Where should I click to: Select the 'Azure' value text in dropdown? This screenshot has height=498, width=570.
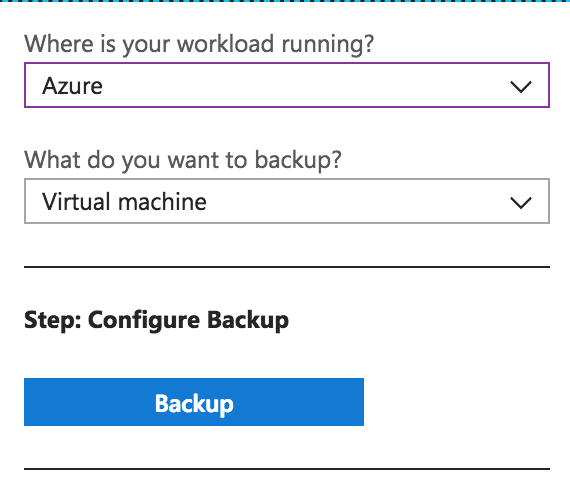[x=72, y=86]
